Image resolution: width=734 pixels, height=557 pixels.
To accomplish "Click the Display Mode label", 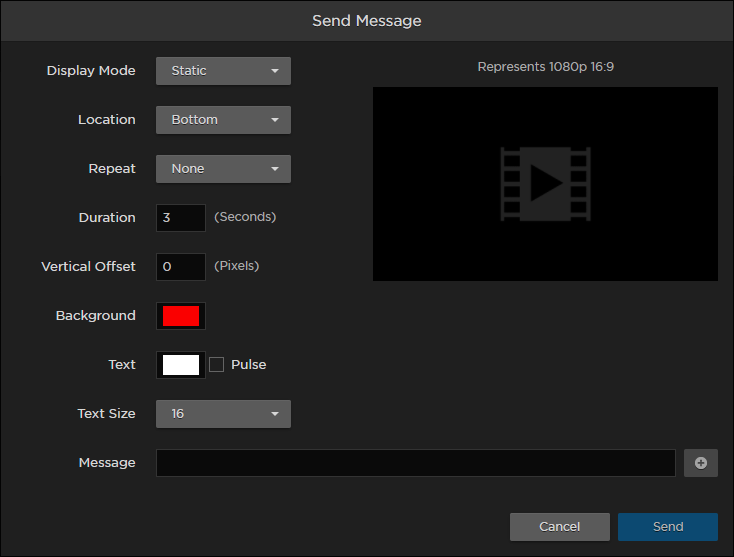I will click(91, 71).
